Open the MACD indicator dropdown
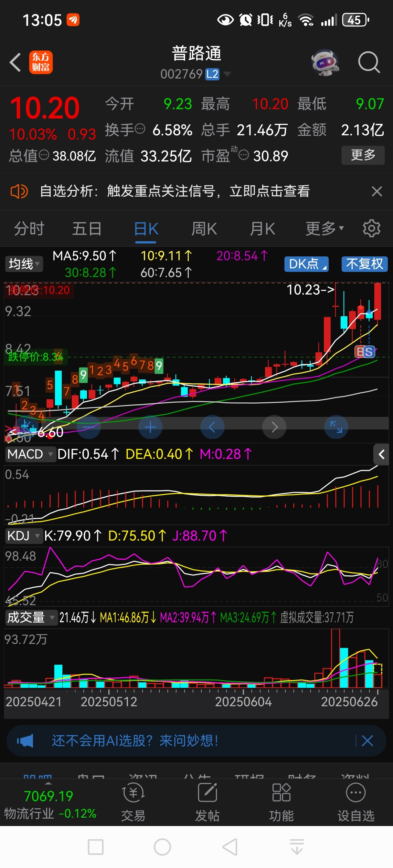The image size is (393, 868). click(x=30, y=454)
